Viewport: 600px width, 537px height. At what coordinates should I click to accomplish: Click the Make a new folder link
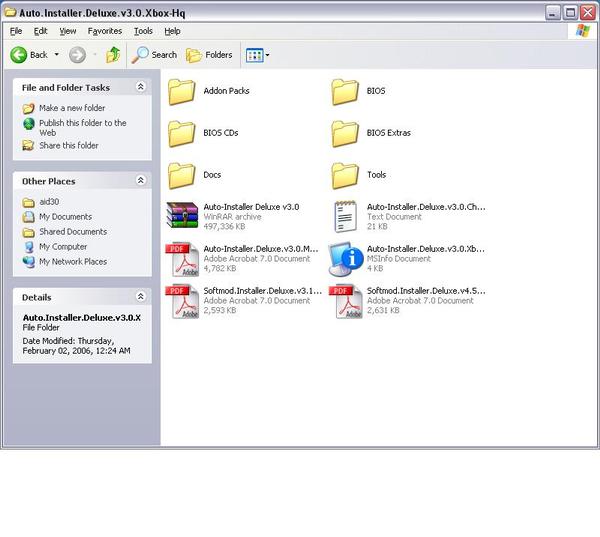72,108
